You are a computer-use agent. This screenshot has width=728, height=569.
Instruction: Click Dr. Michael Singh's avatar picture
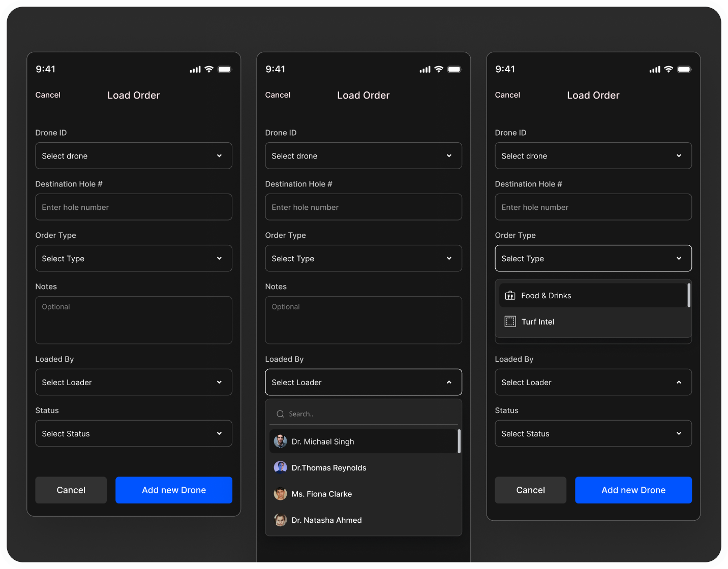(x=280, y=441)
